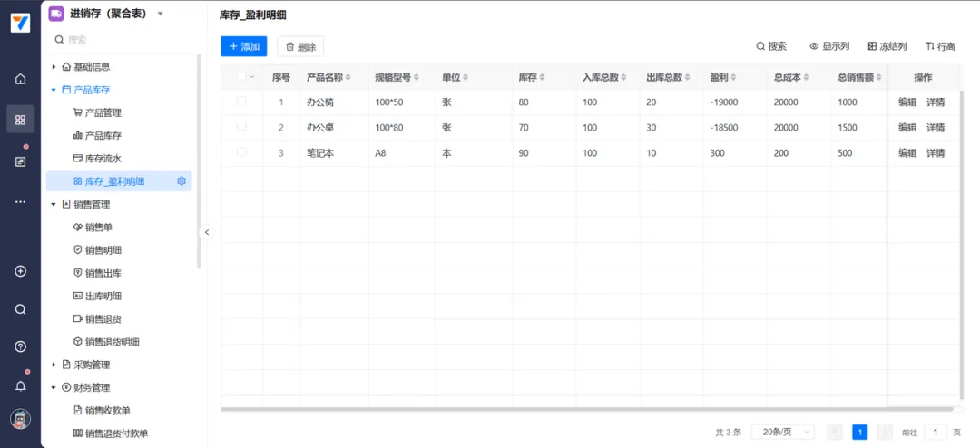Expand the 基础信息 tree node
The image size is (980, 448).
coord(54,67)
